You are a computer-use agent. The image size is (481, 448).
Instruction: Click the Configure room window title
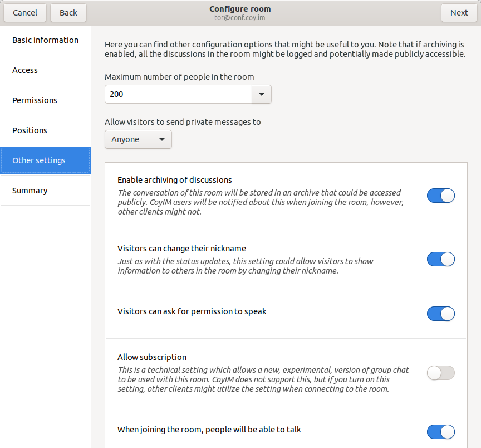coord(240,9)
